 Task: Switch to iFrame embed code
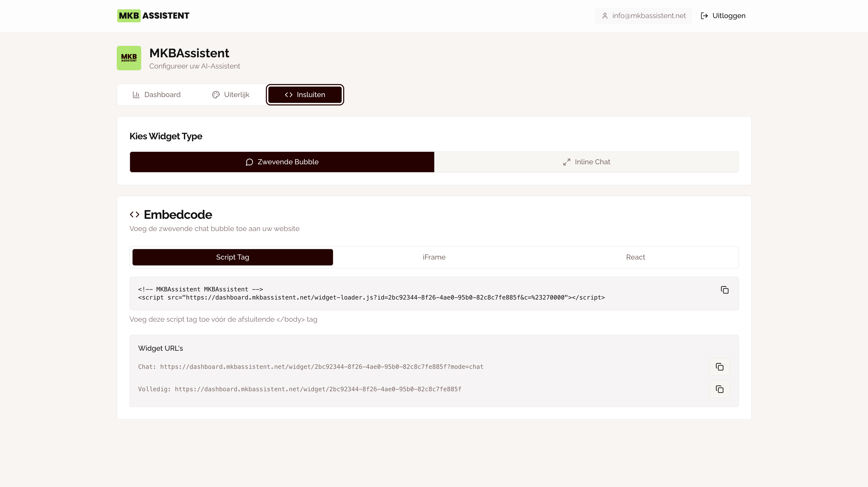click(434, 257)
